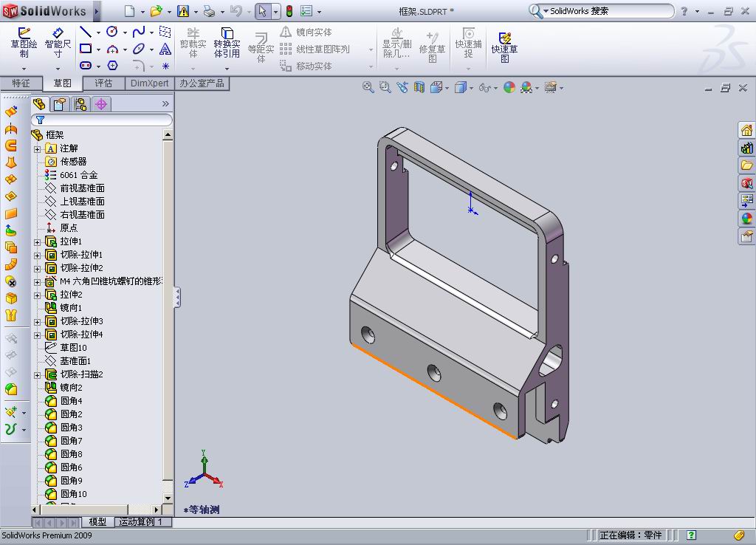The image size is (756, 545).
Task: Switch to the 办公室产品 tab
Action: tap(202, 83)
